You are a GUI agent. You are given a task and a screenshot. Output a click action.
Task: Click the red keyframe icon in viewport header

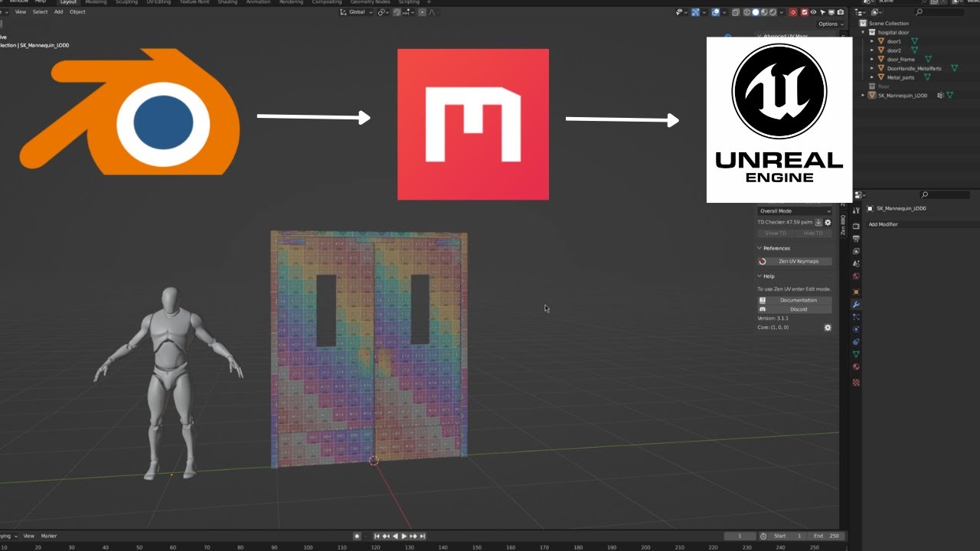[792, 12]
